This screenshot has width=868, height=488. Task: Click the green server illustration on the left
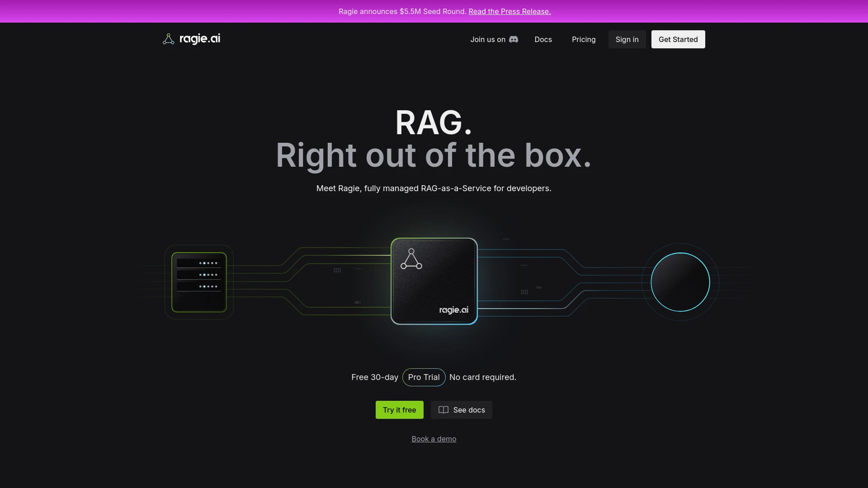coord(199,282)
